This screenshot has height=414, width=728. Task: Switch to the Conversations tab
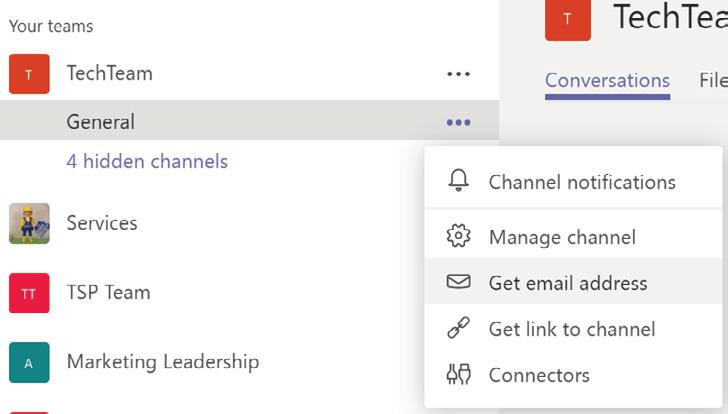pyautogui.click(x=607, y=81)
